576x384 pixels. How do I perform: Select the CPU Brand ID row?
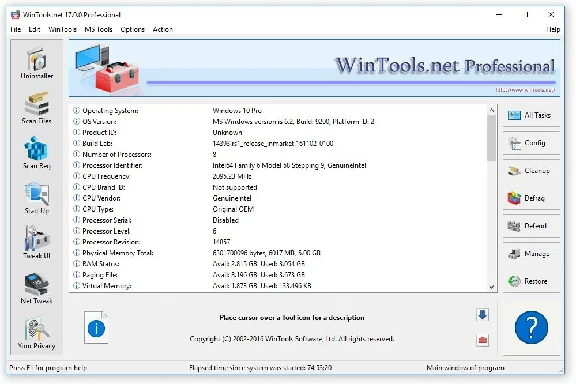point(279,187)
